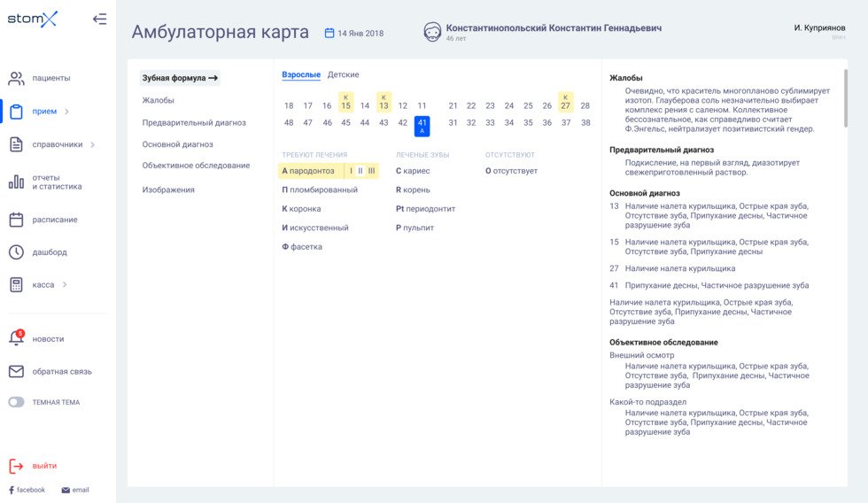Open the расписание calendar icon

(16, 220)
